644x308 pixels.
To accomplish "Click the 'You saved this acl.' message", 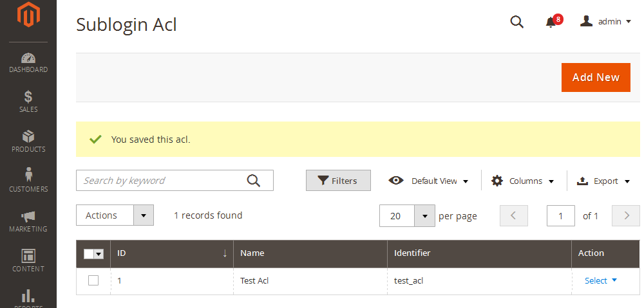I will pyautogui.click(x=151, y=140).
